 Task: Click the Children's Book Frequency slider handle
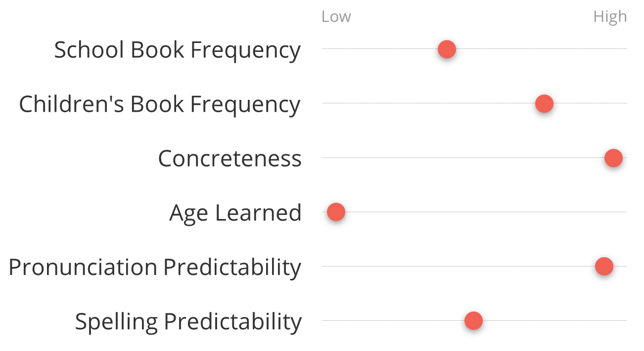[x=544, y=104]
